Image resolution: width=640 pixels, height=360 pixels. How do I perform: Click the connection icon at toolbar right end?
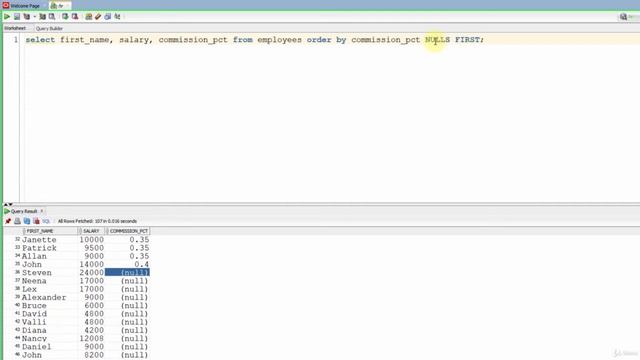point(623,17)
